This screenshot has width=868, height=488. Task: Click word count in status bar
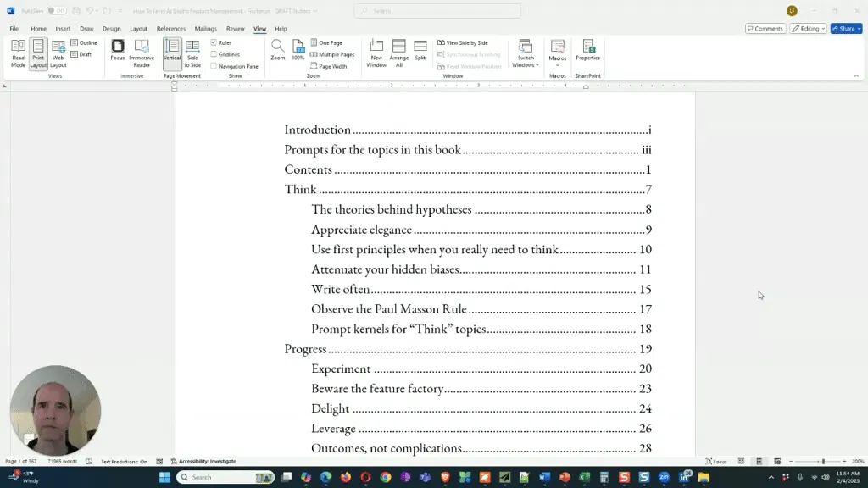63,461
